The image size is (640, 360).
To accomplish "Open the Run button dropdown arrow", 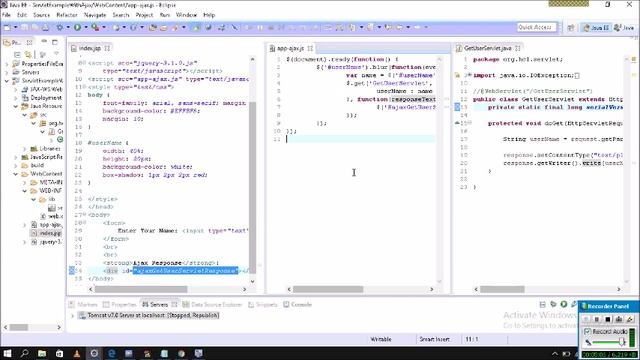I will (86, 27).
